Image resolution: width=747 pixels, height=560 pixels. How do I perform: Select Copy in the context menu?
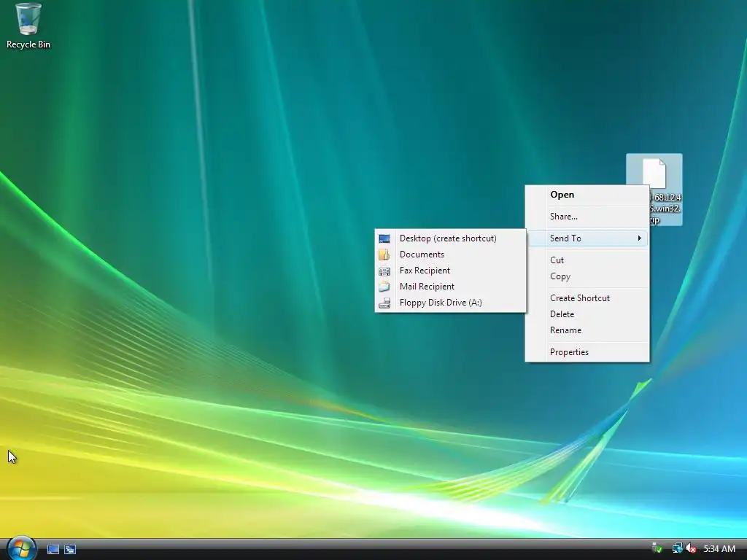[x=587, y=276]
